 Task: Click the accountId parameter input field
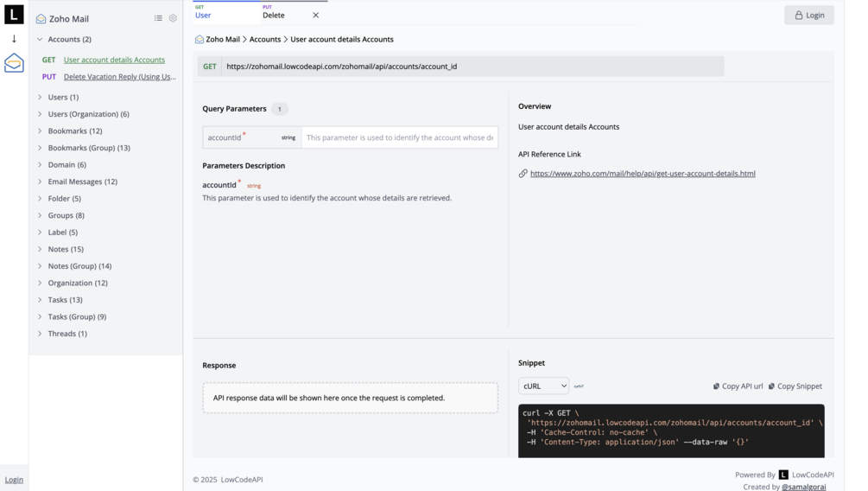(399, 137)
